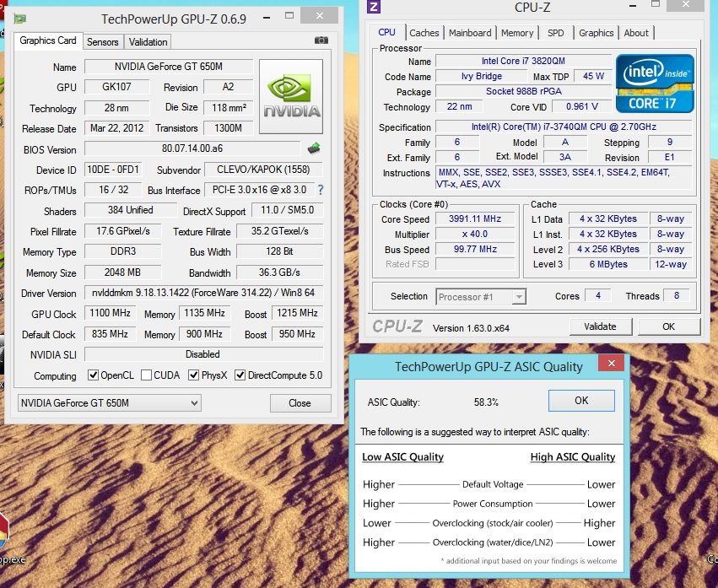Image resolution: width=718 pixels, height=588 pixels.
Task: Click the GPU-Z Boost 1215 MHz value
Action: click(297, 313)
